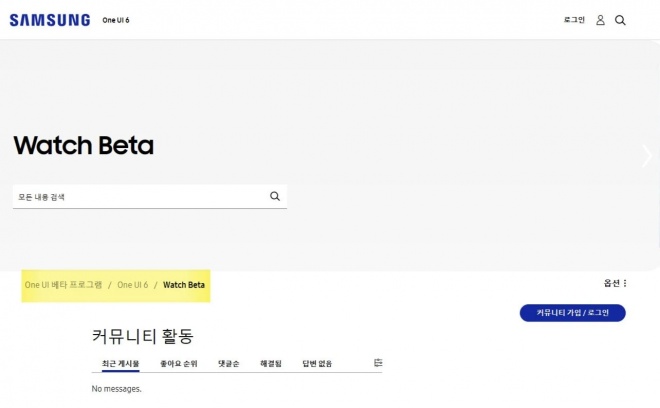Click the One UI 6 breadcrumb link
Image resolution: width=660 pixels, height=408 pixels.
click(132, 285)
